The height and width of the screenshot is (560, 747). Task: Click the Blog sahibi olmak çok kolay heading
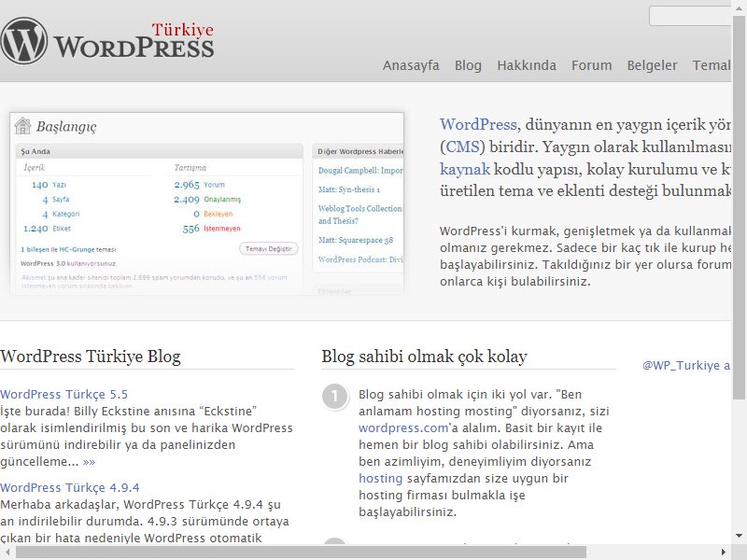click(424, 357)
